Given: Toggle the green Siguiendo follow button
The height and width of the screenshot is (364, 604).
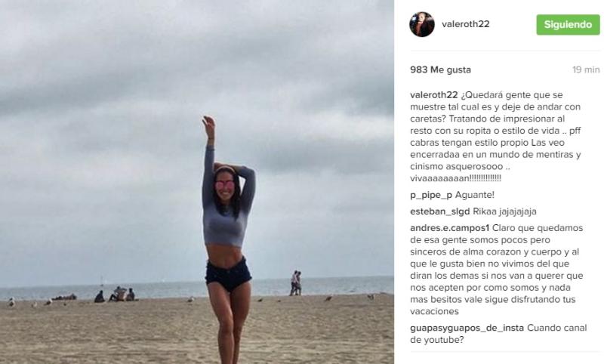Looking at the screenshot, I should [568, 25].
